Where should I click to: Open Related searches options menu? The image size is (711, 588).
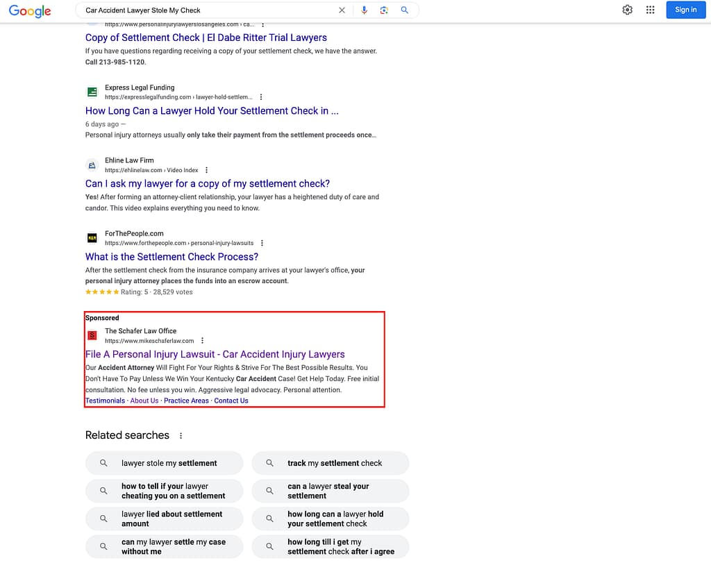pos(181,436)
